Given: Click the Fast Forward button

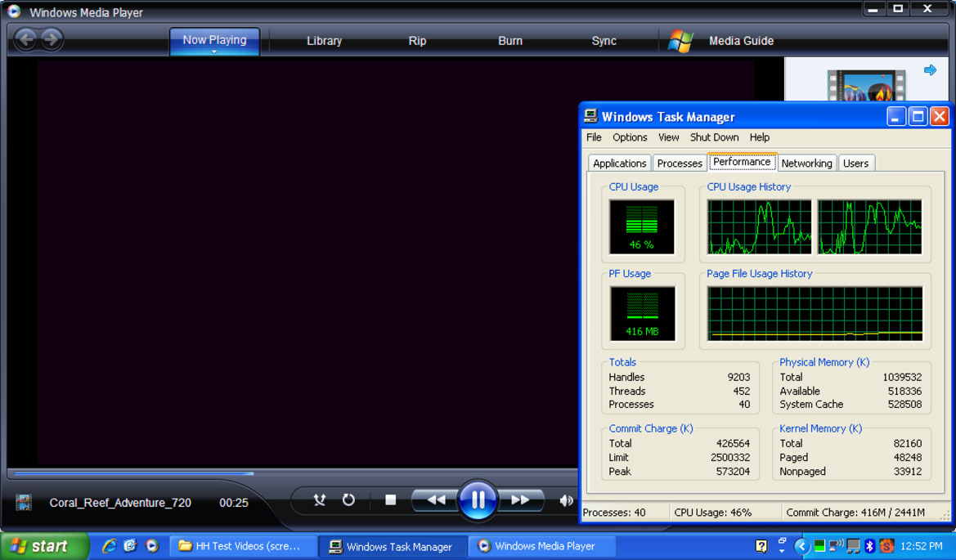Looking at the screenshot, I should click(x=520, y=500).
